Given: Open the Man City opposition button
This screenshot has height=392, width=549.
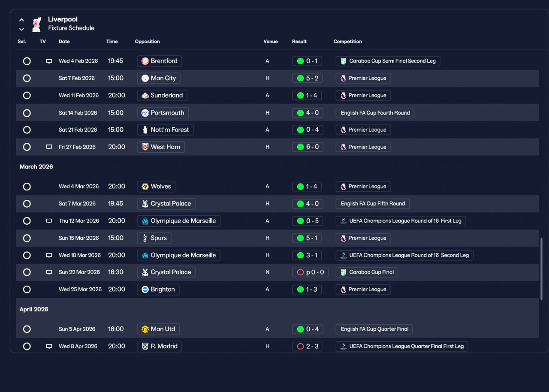Looking at the screenshot, I should pos(159,78).
